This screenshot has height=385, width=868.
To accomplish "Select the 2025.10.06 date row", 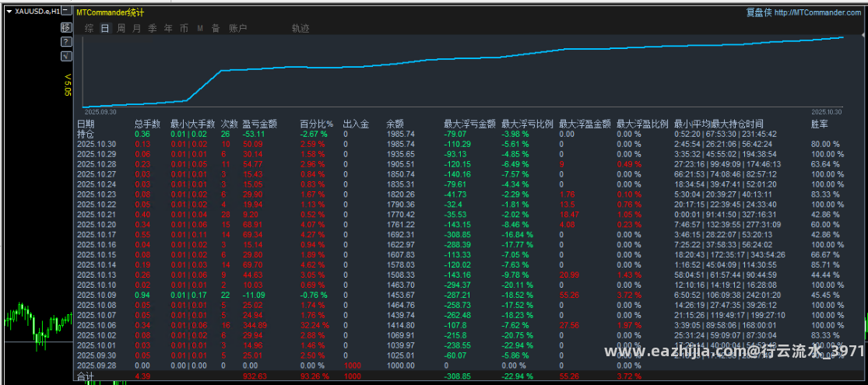I will [97, 325].
